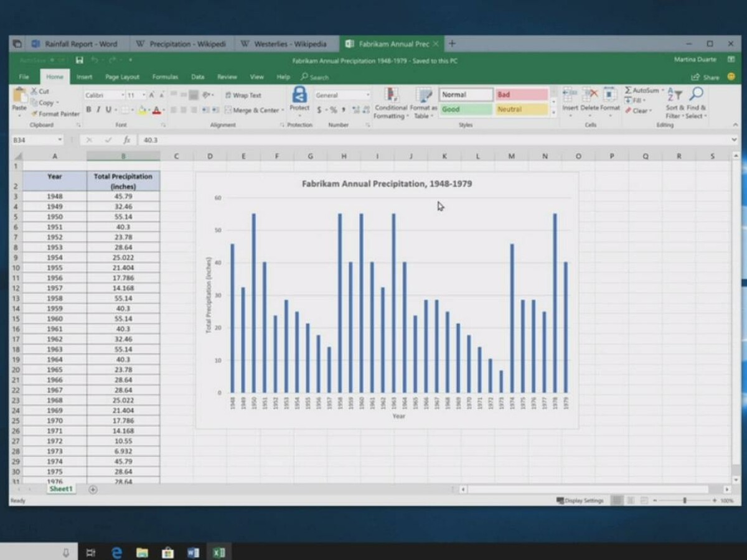
Task: Toggle Wrap Text
Action: 243,95
